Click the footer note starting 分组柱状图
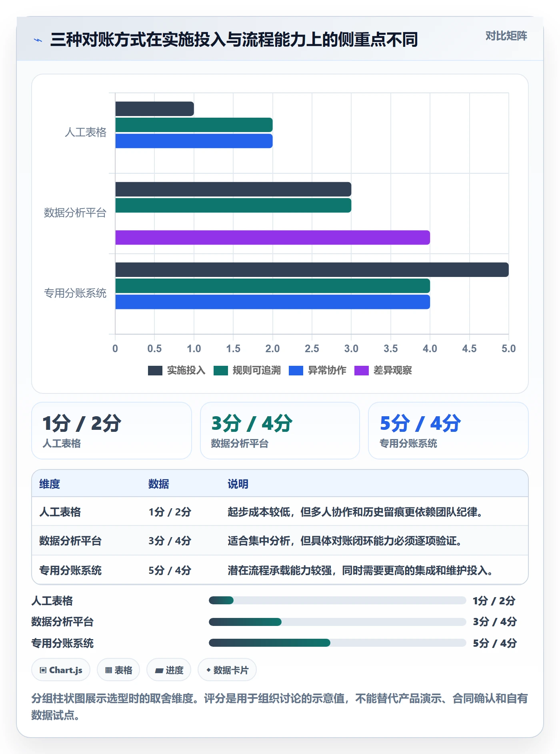Screen dimensions: 560x754 (280, 707)
